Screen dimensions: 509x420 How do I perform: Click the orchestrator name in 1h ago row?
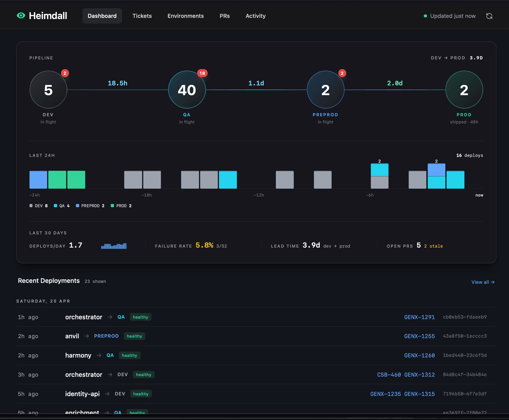[x=84, y=317]
